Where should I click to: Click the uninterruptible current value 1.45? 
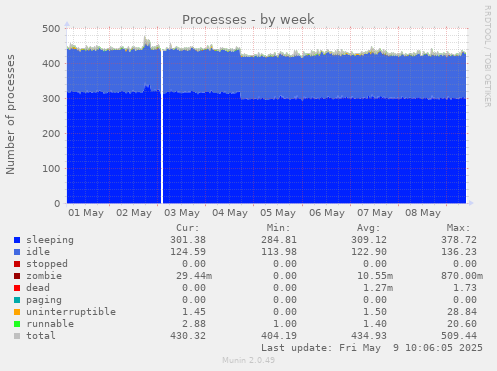(194, 312)
